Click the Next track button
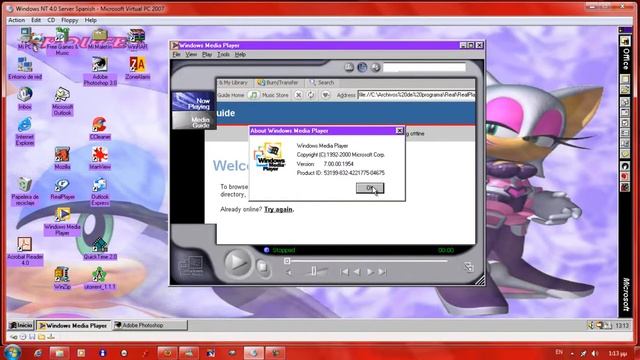The image size is (640, 360). pyautogui.click(x=382, y=272)
